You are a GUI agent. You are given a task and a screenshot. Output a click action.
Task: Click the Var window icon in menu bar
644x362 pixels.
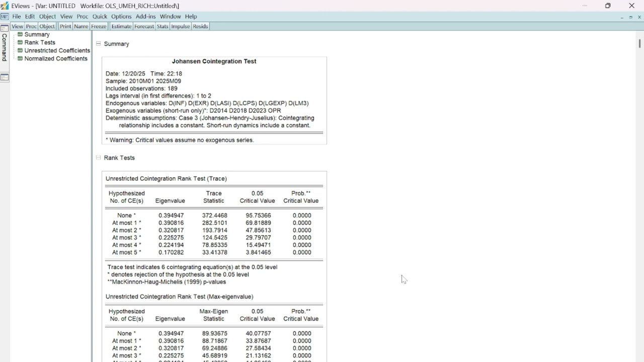5,17
